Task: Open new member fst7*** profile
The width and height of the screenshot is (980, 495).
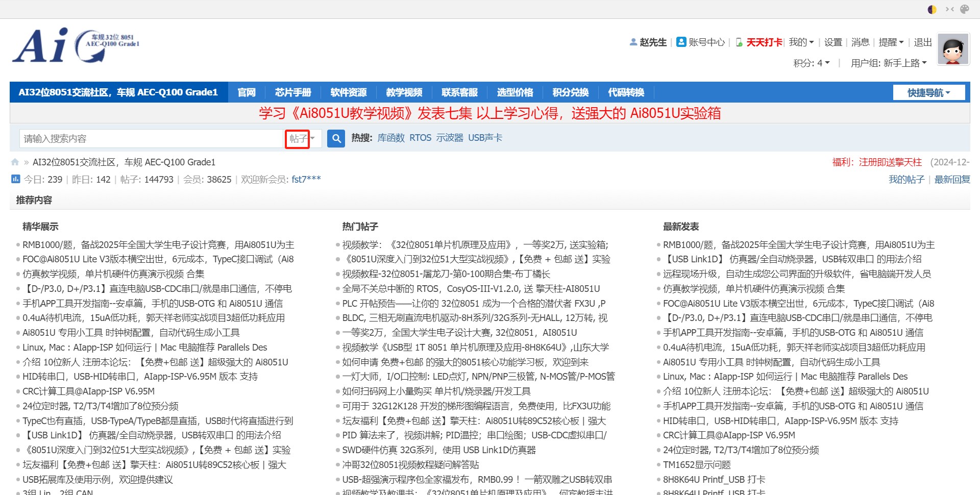Action: tap(306, 180)
